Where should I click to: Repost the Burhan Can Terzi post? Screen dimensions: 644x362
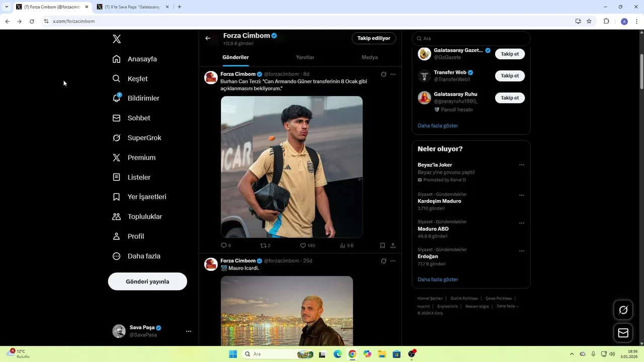point(263,245)
